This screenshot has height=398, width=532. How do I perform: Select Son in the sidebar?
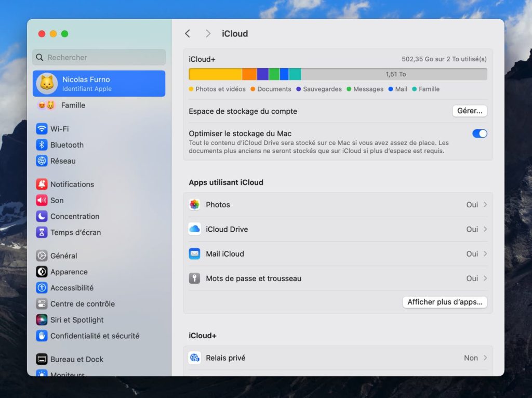99,200
